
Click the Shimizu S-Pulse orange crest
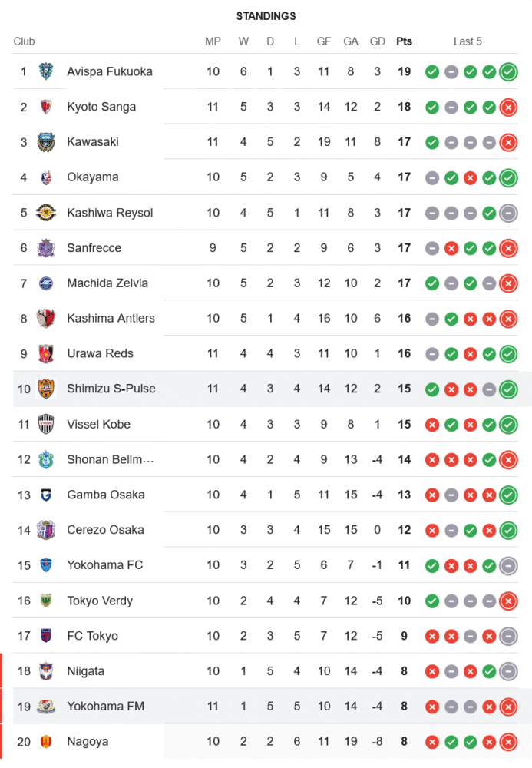[46, 389]
